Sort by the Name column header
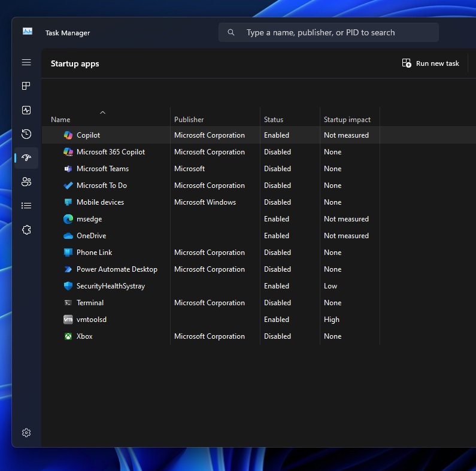This screenshot has width=476, height=471. pyautogui.click(x=60, y=120)
